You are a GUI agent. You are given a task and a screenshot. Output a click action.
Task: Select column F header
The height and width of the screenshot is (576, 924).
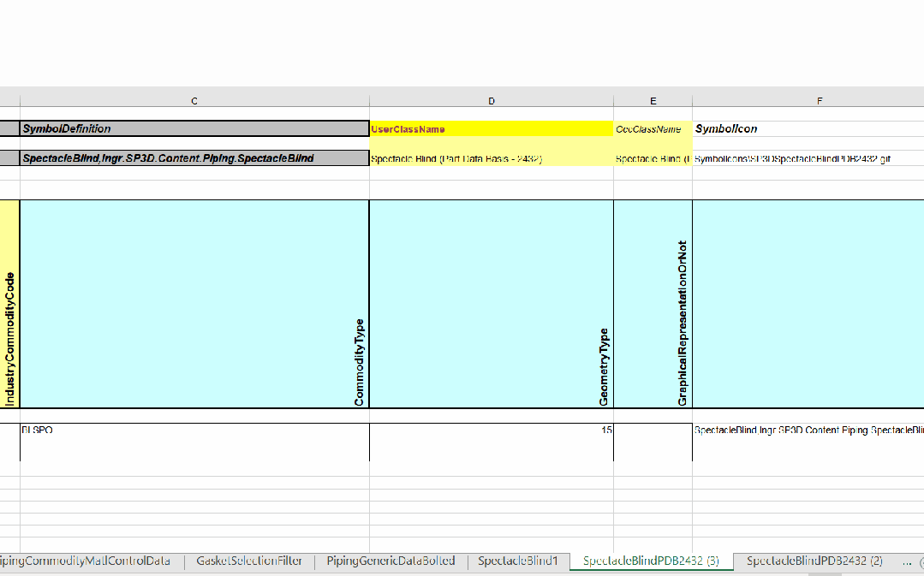(x=820, y=101)
